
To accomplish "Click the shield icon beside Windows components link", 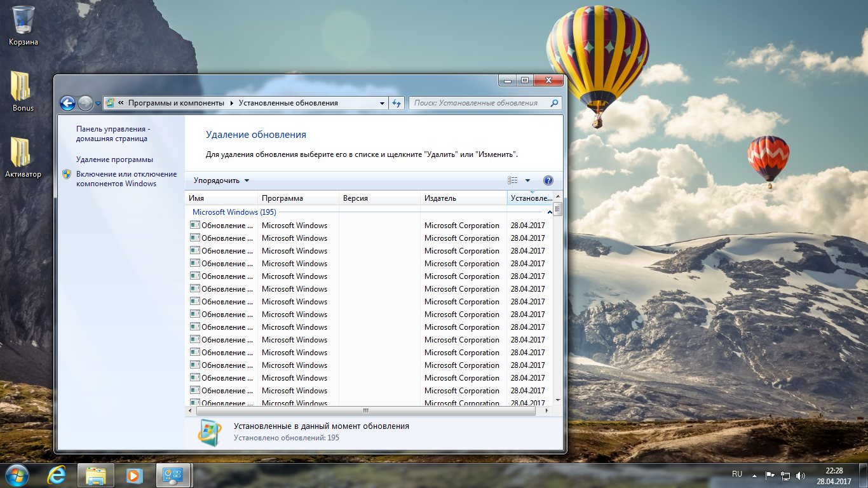I will (67, 174).
